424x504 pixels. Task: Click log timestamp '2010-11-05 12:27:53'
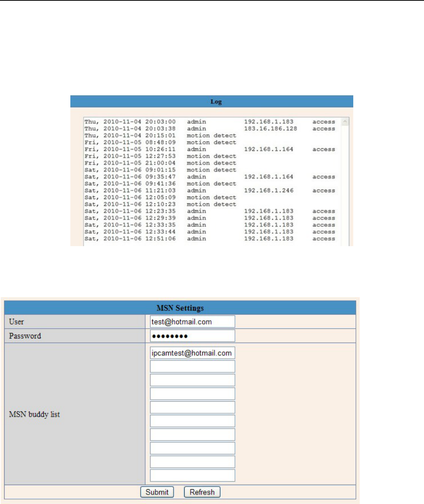[x=140, y=156]
